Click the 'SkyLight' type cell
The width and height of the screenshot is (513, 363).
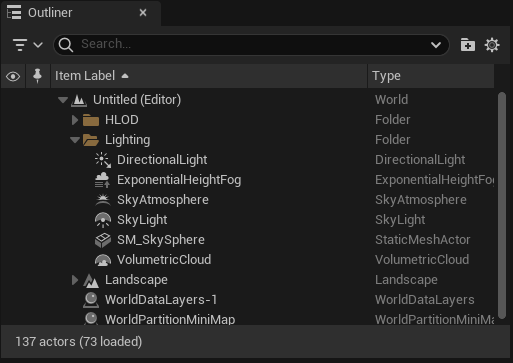coord(400,220)
